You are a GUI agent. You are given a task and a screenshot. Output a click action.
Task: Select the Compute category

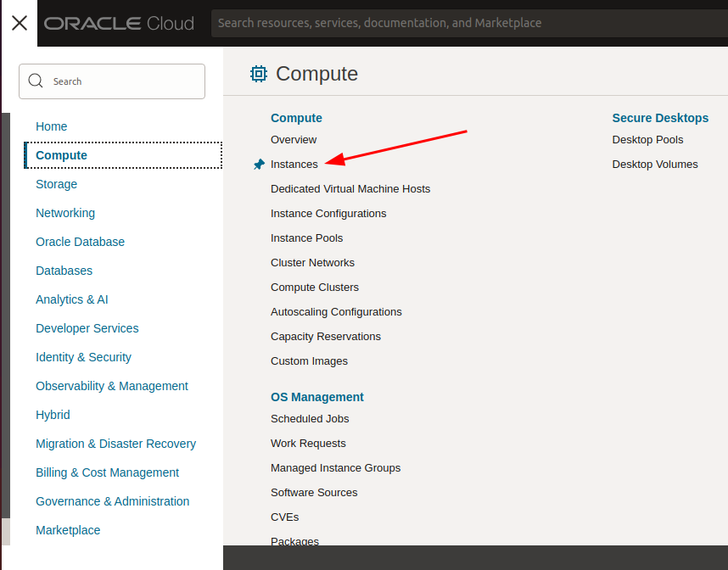pos(123,155)
